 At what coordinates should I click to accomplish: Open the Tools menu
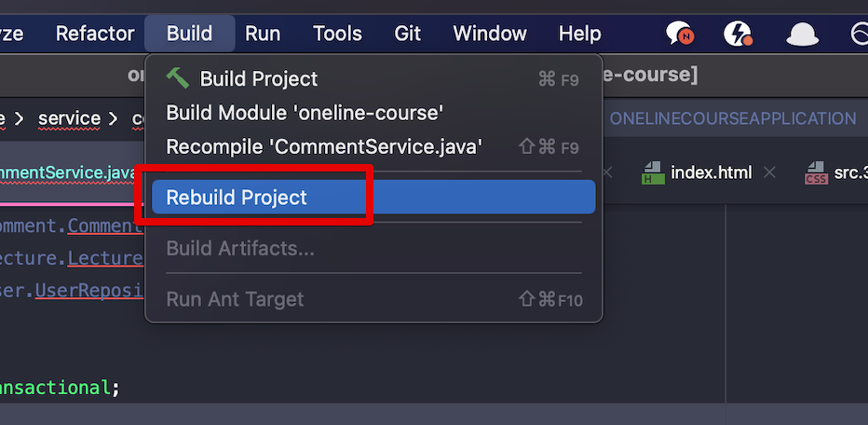pyautogui.click(x=338, y=34)
